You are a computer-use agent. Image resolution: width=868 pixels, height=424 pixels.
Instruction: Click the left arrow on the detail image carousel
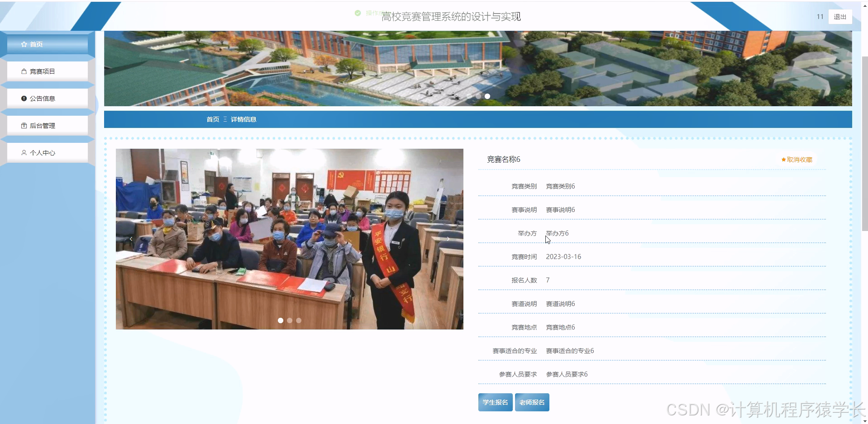[x=131, y=239]
